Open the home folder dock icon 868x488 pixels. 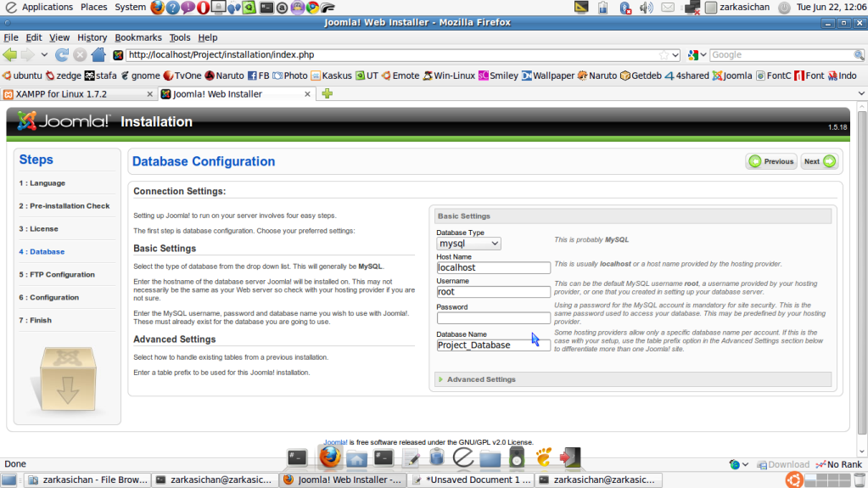[x=356, y=458]
